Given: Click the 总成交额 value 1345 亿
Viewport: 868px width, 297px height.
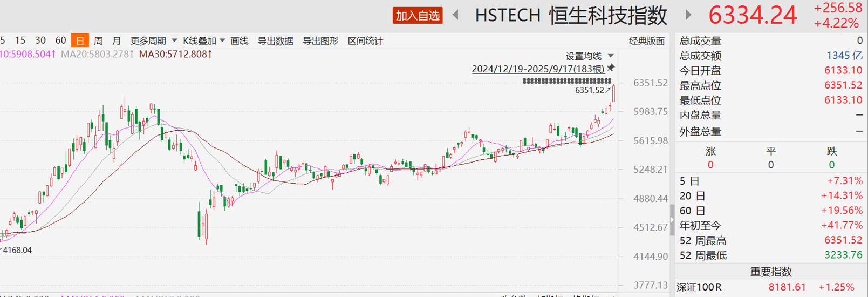Looking at the screenshot, I should 844,56.
